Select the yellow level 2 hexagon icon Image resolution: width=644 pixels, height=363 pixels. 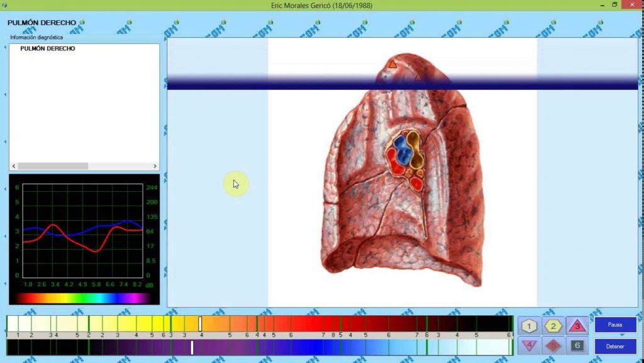coord(553,326)
